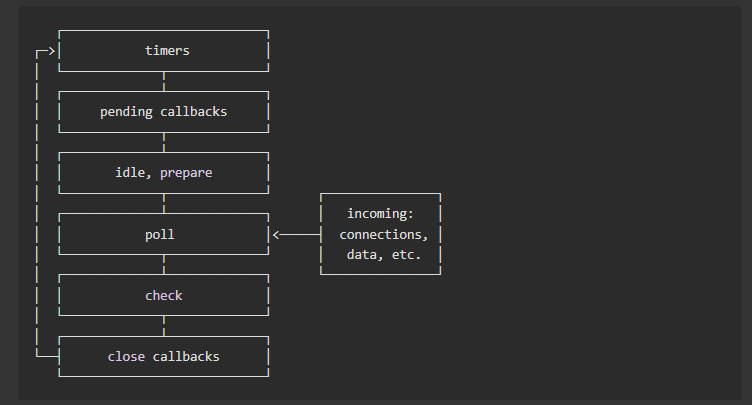Click the arrowhead pointing into the timers box
The height and width of the screenshot is (405, 752).
click(x=50, y=50)
